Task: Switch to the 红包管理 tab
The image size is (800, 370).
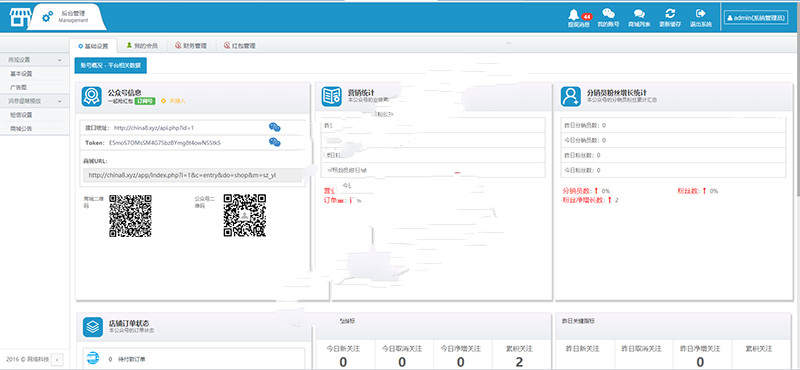Action: point(240,46)
